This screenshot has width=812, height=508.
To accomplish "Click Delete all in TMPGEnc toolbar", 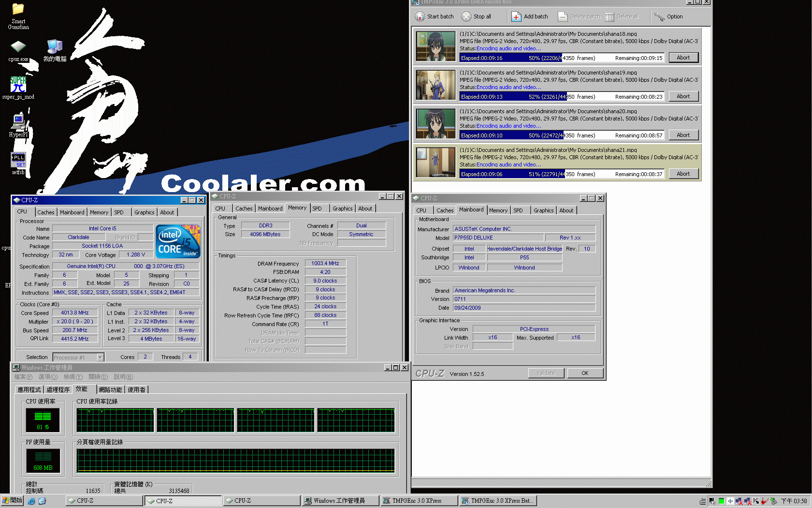I will click(x=622, y=16).
